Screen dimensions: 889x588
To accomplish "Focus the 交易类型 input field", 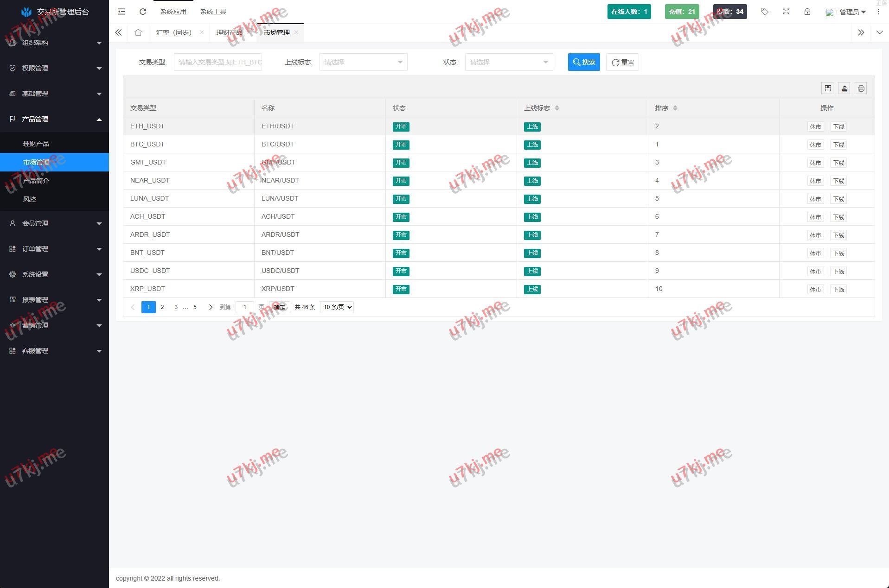I will click(218, 62).
